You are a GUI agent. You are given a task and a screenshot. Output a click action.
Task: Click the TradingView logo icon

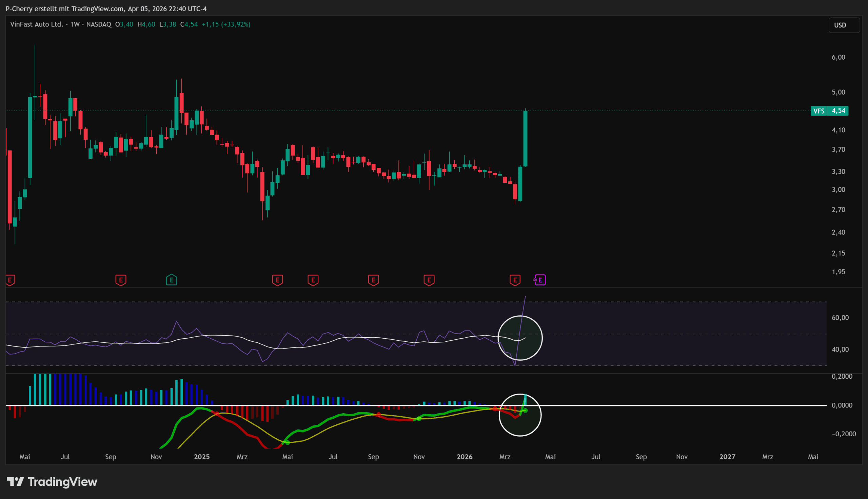15,481
